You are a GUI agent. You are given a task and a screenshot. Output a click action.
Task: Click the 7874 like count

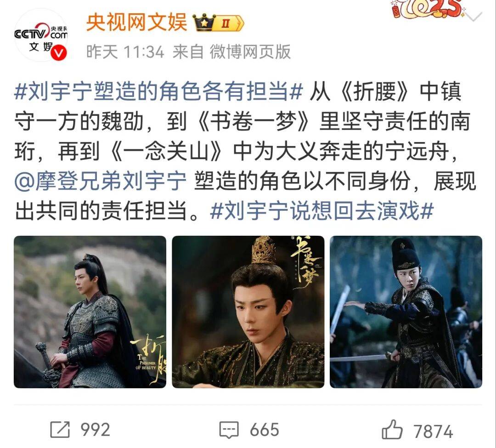pos(433,431)
